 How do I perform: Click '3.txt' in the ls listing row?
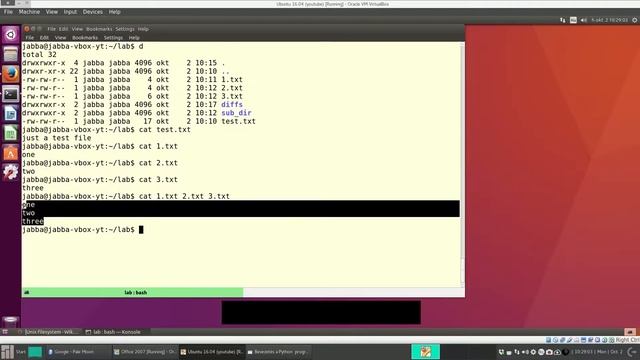(232, 96)
